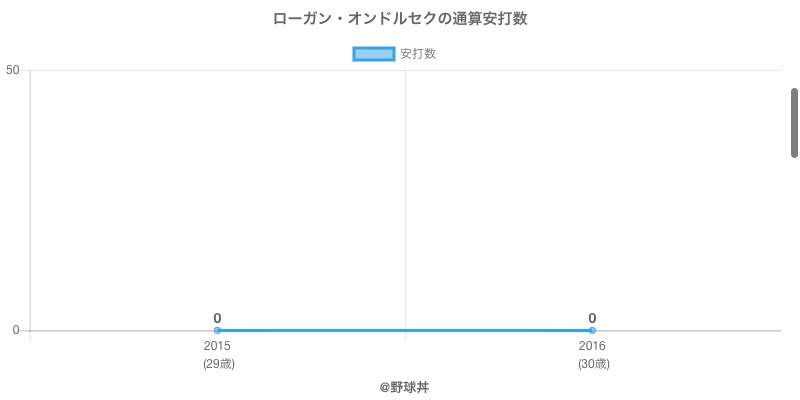Select the 2016 x-axis label

click(x=592, y=346)
